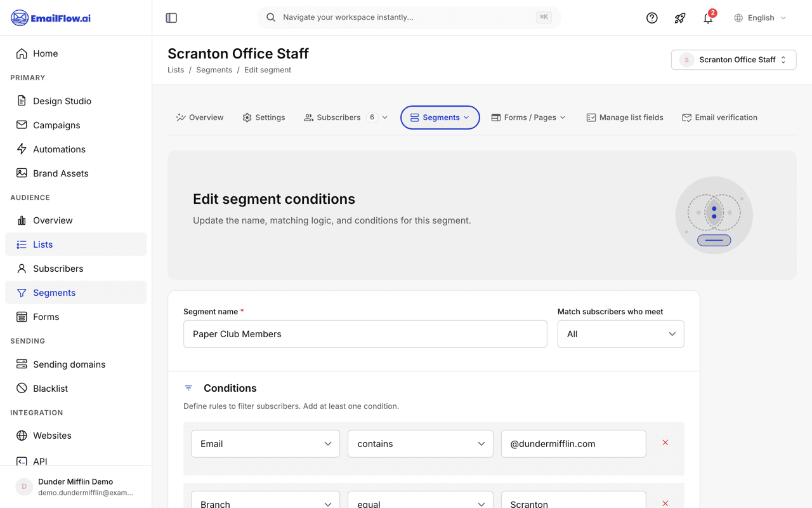The image size is (812, 508).
Task: Click the Brand Assets image icon
Action: point(22,173)
